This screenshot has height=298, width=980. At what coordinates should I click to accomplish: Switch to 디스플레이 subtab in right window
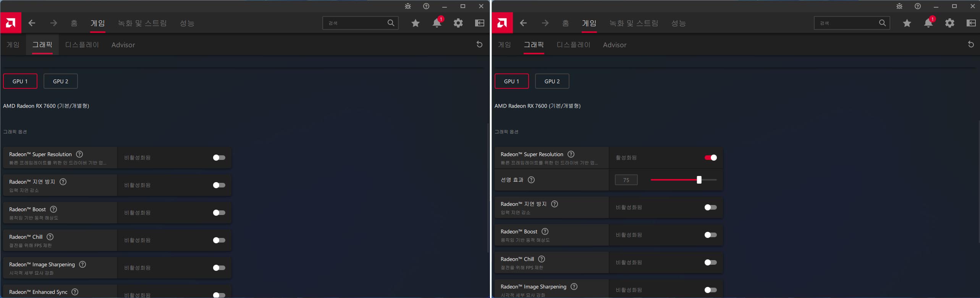tap(574, 45)
